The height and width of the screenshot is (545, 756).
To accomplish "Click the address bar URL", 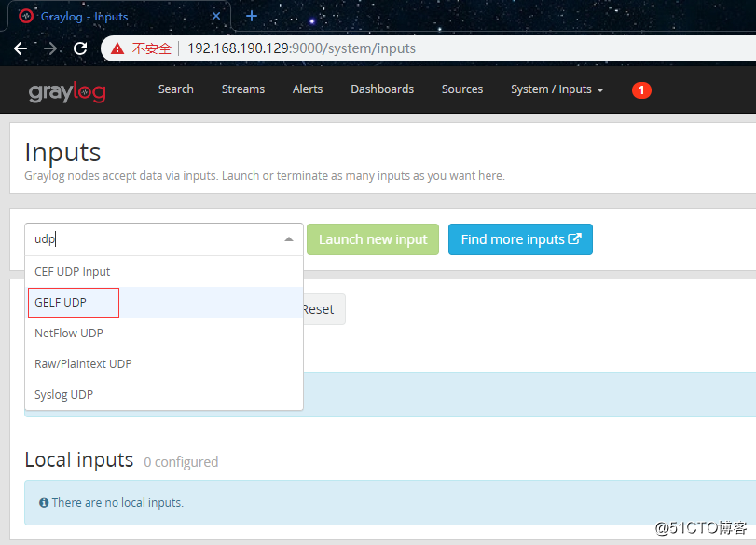I will pos(301,48).
